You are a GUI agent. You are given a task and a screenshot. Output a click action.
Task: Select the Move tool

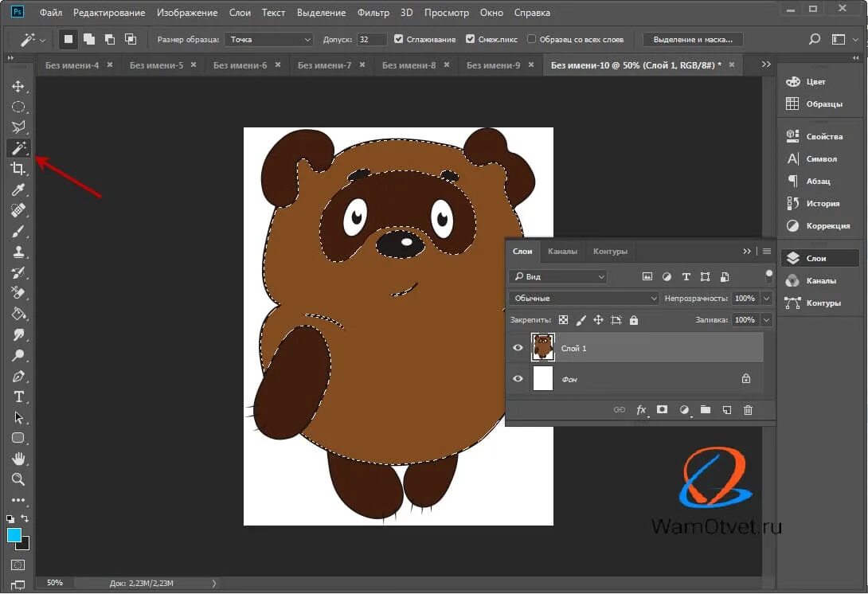click(x=18, y=86)
